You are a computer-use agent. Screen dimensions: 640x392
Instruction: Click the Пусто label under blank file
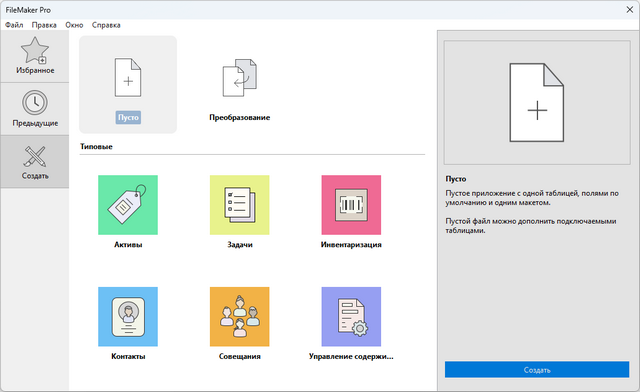[x=128, y=118]
